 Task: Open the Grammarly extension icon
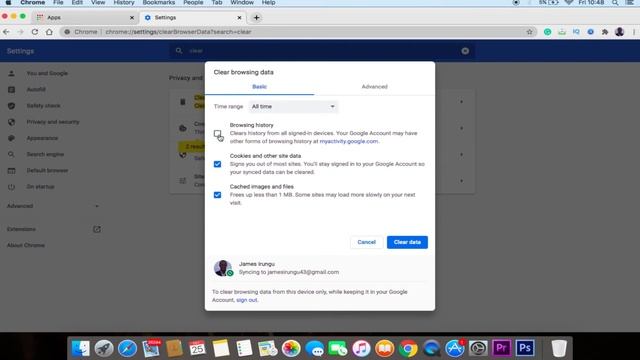[x=547, y=32]
